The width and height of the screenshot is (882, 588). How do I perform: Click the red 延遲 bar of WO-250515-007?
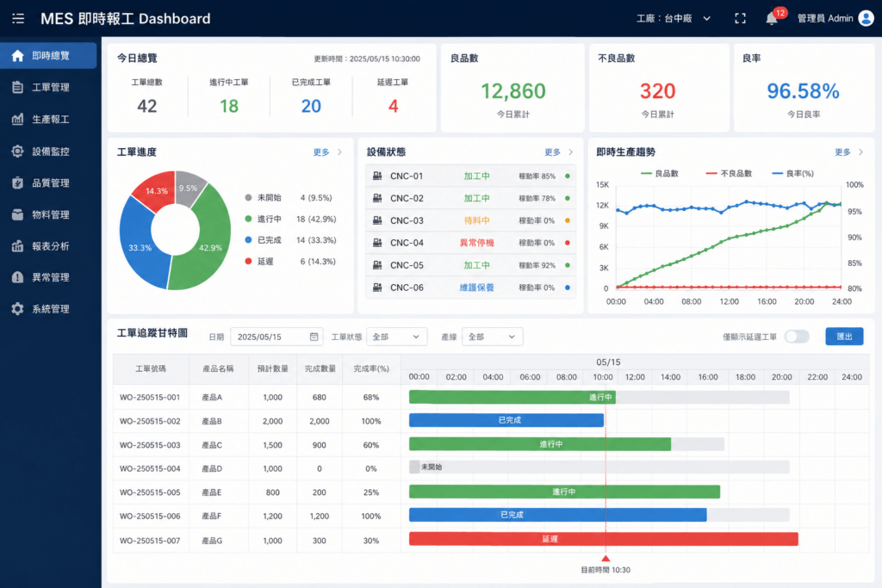pos(604,539)
